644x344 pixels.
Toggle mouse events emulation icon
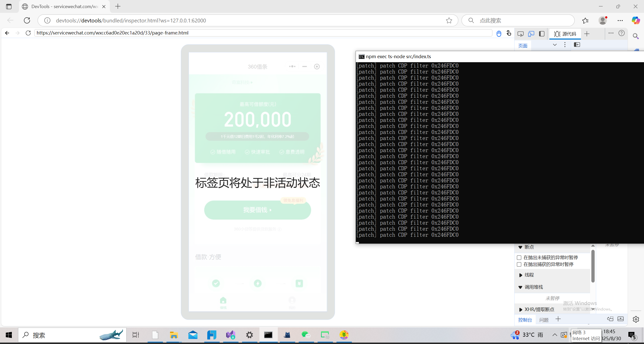click(x=499, y=33)
